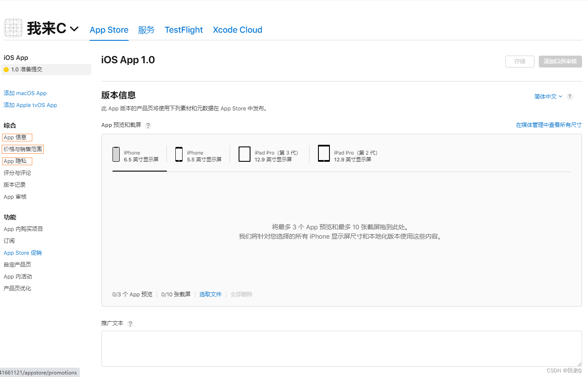Open App Store 促销 in the sidebar
This screenshot has height=377, width=588.
(23, 253)
